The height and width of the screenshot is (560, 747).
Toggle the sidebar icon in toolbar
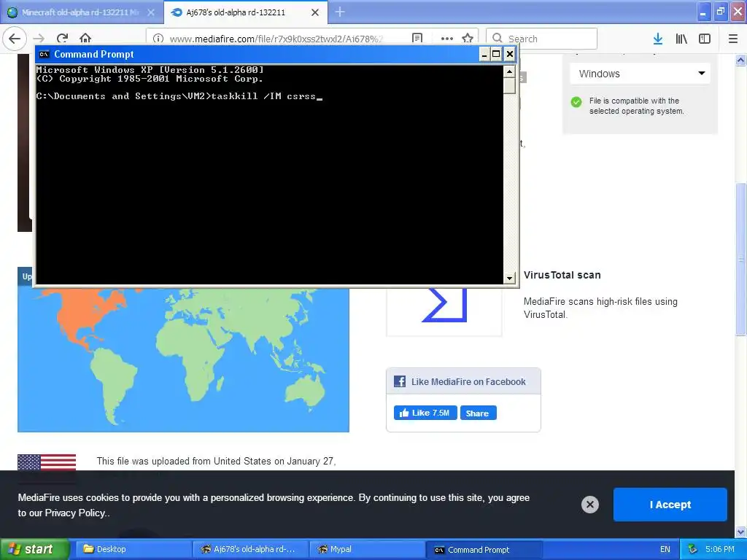point(705,39)
